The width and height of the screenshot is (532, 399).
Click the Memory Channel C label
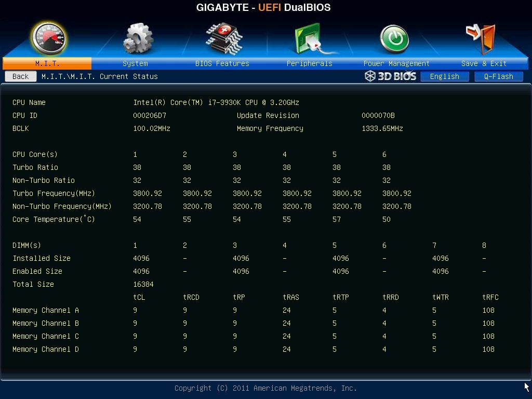coord(46,336)
